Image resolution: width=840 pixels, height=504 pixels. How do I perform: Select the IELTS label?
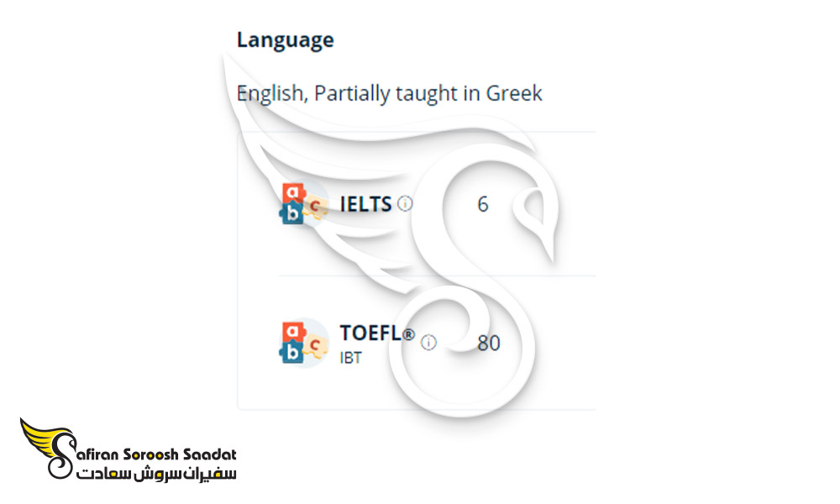point(366,204)
